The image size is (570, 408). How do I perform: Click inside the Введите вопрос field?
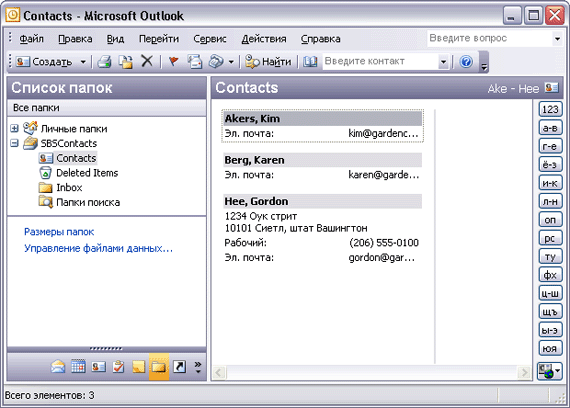pyautogui.click(x=489, y=38)
